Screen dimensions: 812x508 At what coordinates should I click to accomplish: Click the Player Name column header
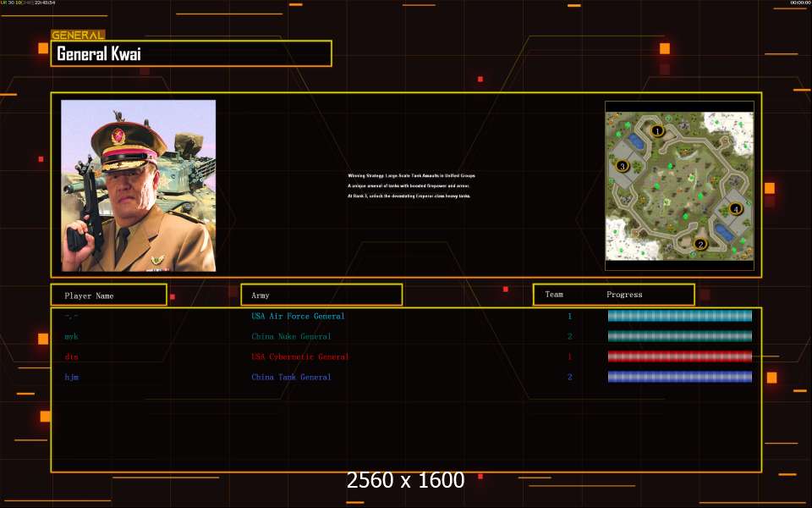(x=107, y=295)
